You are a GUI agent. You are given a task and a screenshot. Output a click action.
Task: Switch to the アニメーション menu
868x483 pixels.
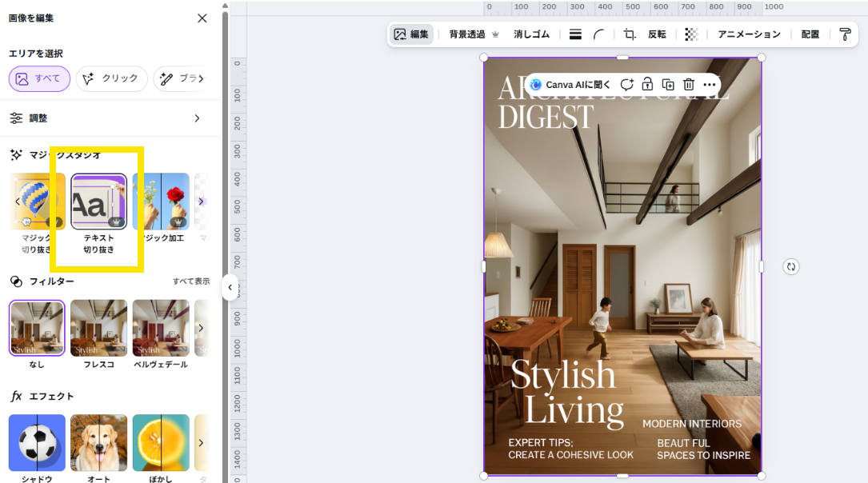(749, 34)
